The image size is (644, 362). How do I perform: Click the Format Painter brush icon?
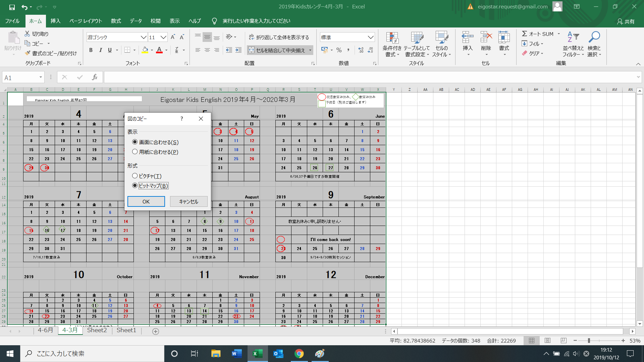click(x=28, y=53)
